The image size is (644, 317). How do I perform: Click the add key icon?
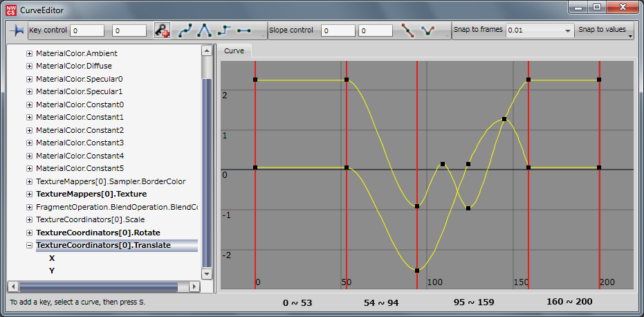tap(163, 31)
